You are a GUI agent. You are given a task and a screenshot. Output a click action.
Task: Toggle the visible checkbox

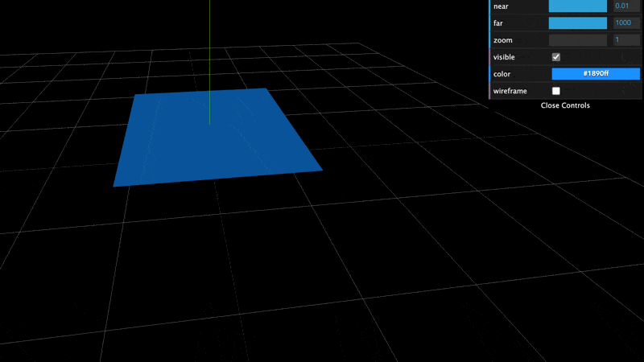click(x=555, y=57)
